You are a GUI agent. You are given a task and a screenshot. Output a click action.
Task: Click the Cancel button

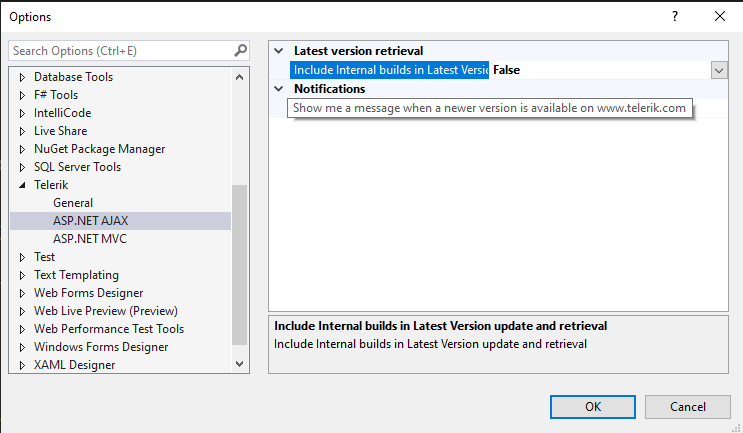(688, 406)
